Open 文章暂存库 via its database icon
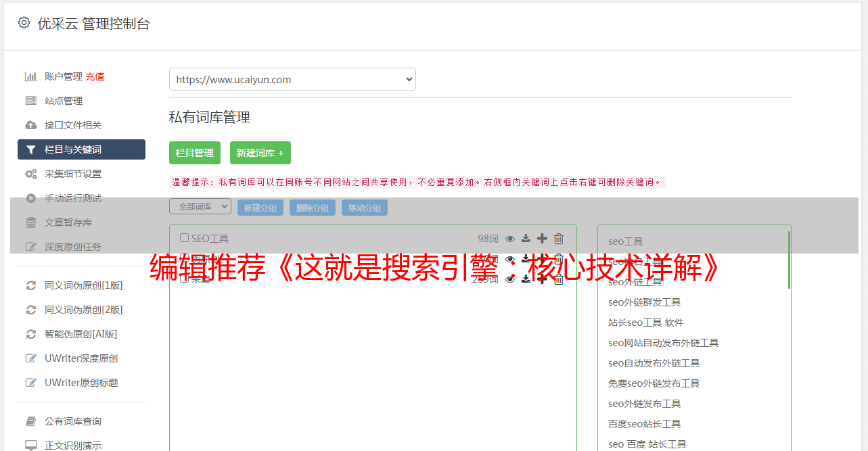This screenshot has width=868, height=451. pyautogui.click(x=31, y=222)
